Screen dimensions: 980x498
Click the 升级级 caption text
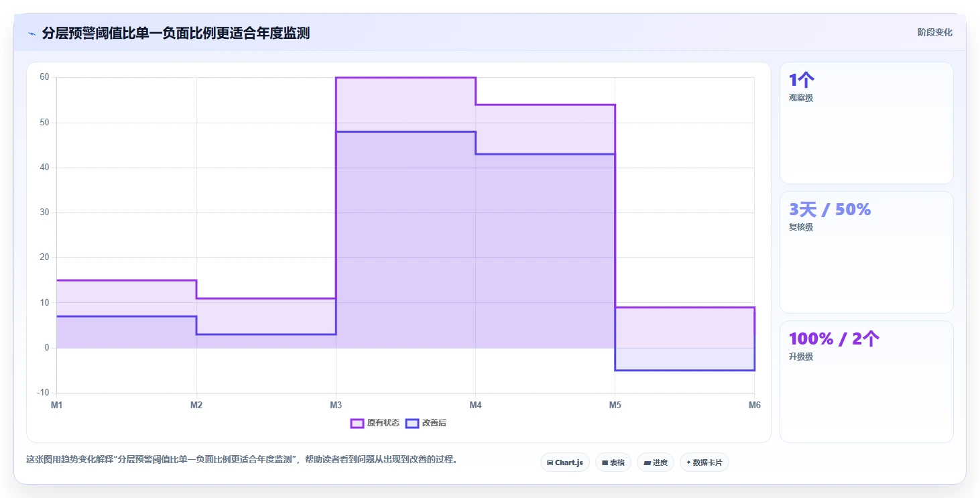click(801, 357)
